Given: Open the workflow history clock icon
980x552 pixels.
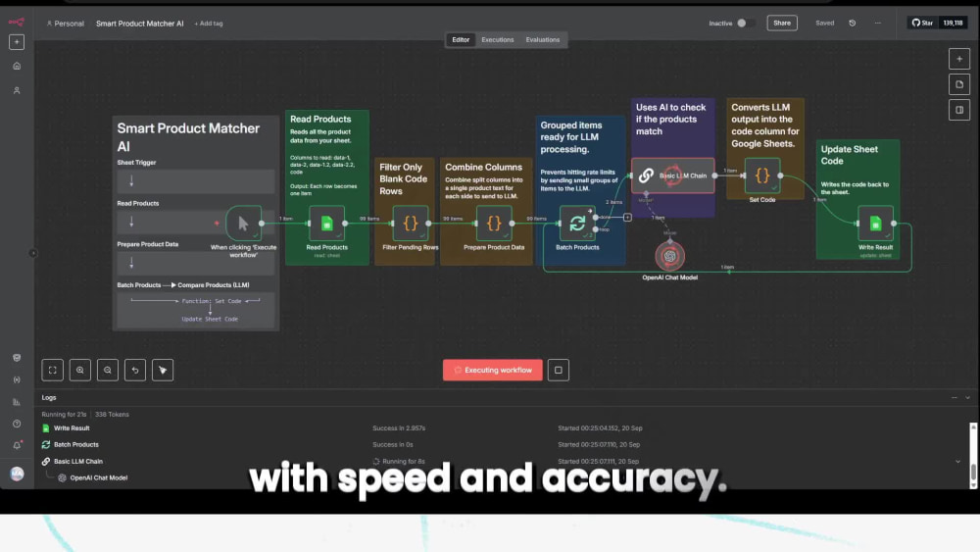Looking at the screenshot, I should click(x=852, y=24).
